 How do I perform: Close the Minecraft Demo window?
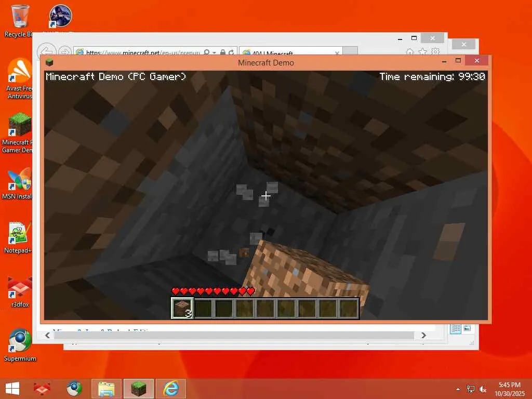tap(477, 60)
